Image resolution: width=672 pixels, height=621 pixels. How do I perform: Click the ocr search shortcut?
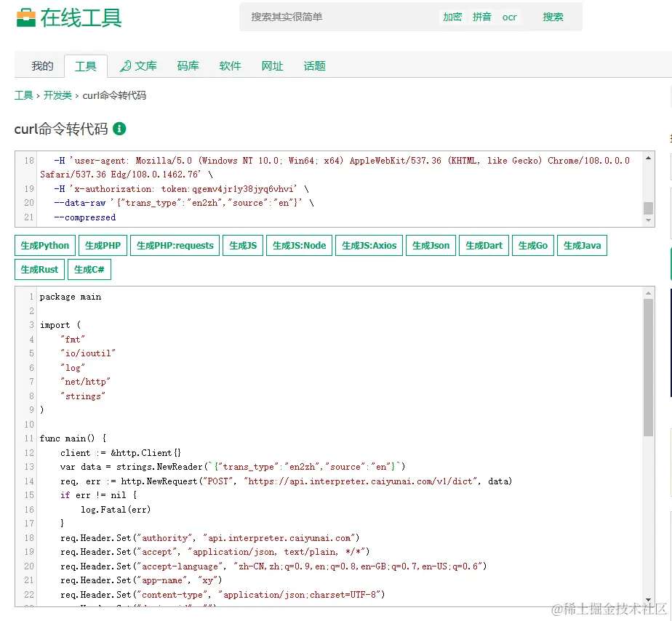pos(510,17)
